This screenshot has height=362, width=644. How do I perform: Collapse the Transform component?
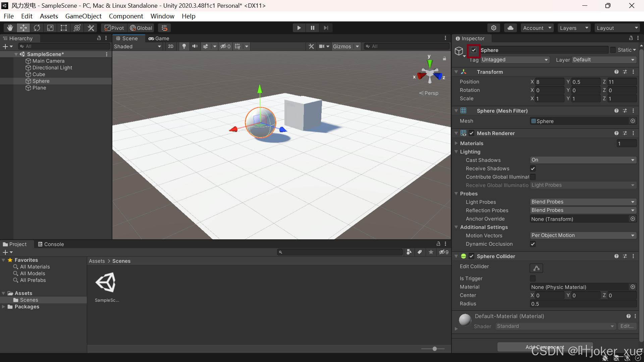click(x=456, y=72)
